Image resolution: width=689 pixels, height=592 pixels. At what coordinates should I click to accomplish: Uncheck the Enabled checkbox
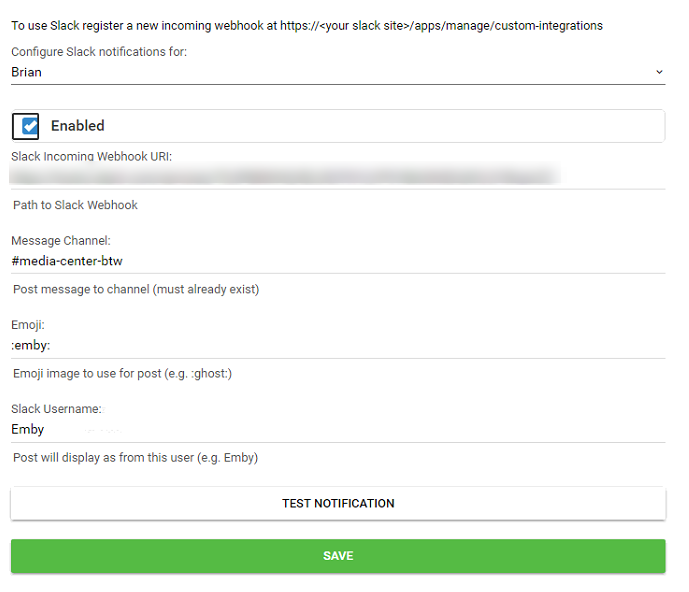click(x=25, y=127)
